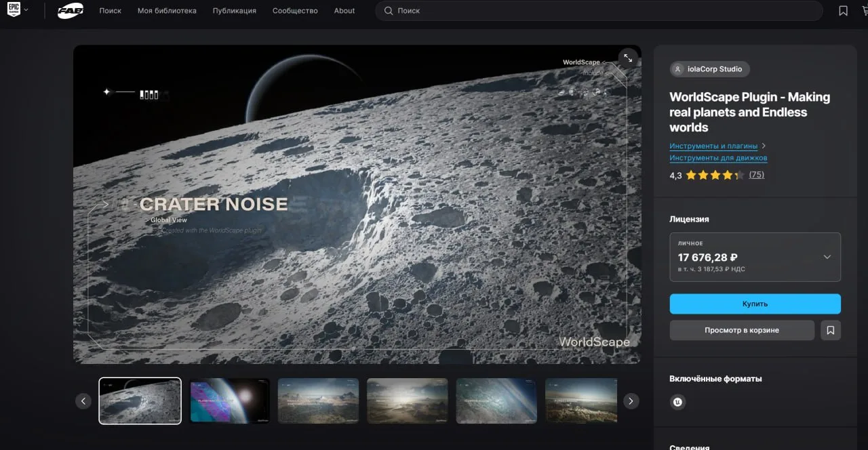Image resolution: width=868 pixels, height=450 pixels.
Task: Open Моя библиотека menu item
Action: (x=167, y=11)
